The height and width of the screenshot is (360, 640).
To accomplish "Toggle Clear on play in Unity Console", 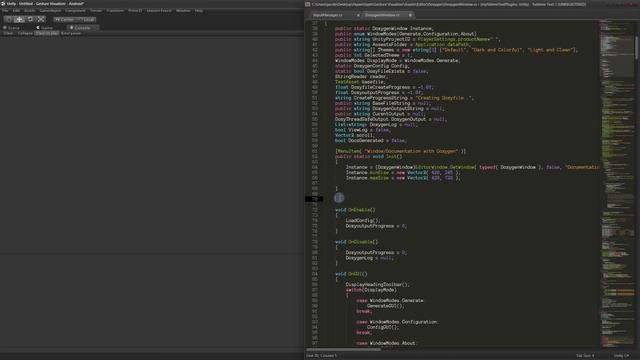I will (47, 33).
